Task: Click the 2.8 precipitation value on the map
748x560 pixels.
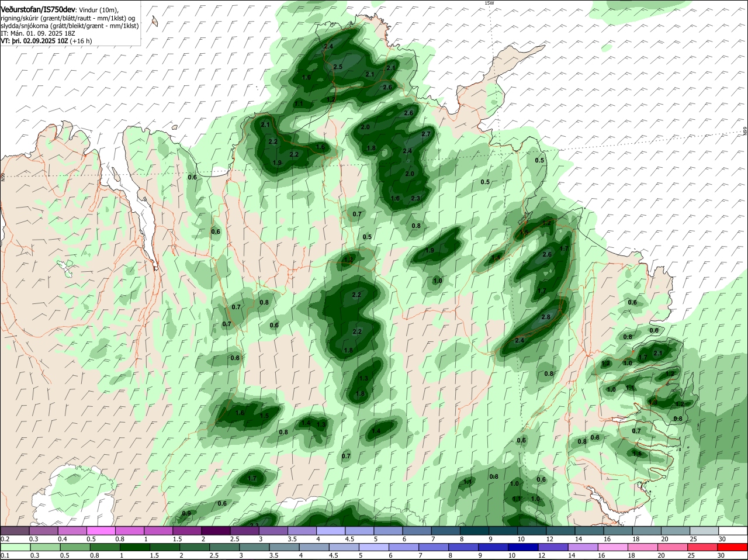Action: (x=546, y=317)
